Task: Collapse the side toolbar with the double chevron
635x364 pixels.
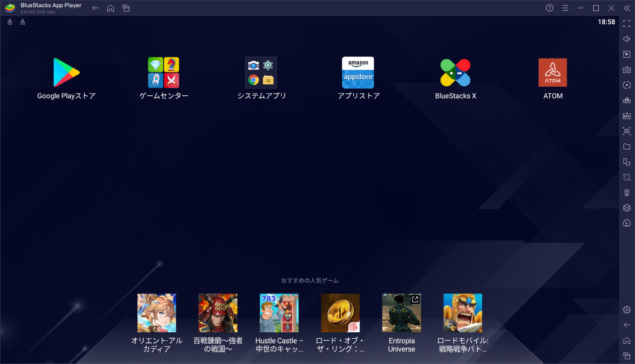Action: tap(627, 8)
